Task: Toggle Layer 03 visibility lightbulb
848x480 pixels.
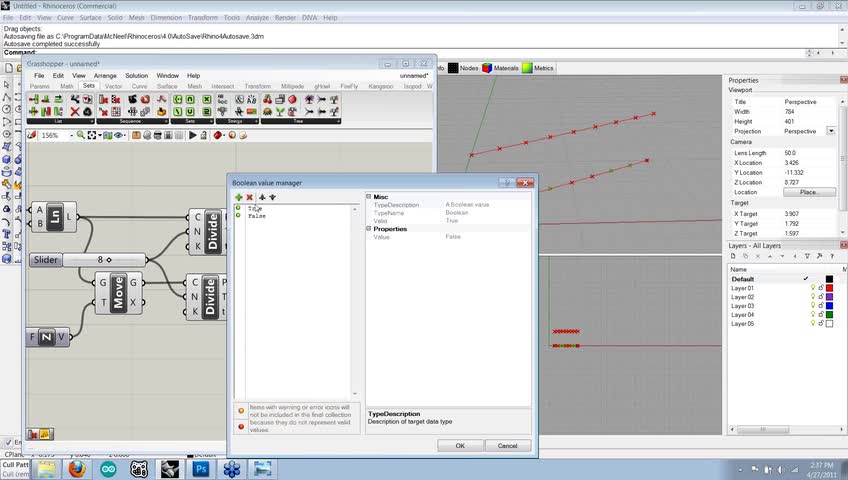Action: [x=812, y=306]
